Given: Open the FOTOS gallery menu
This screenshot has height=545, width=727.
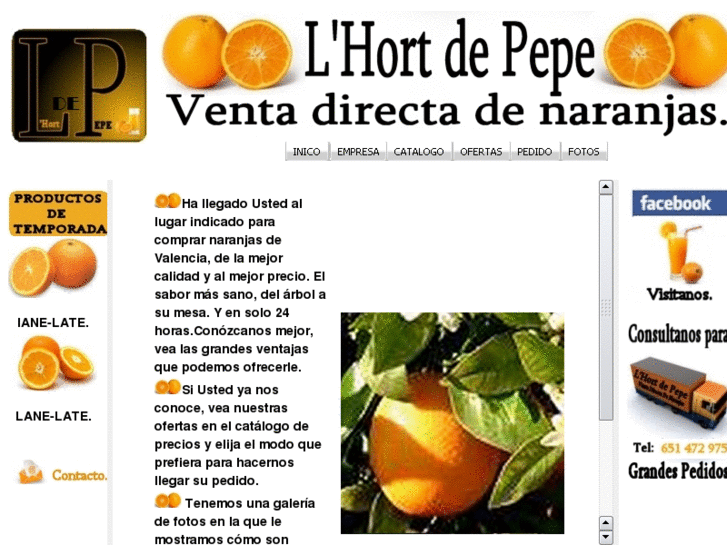Looking at the screenshot, I should [584, 152].
